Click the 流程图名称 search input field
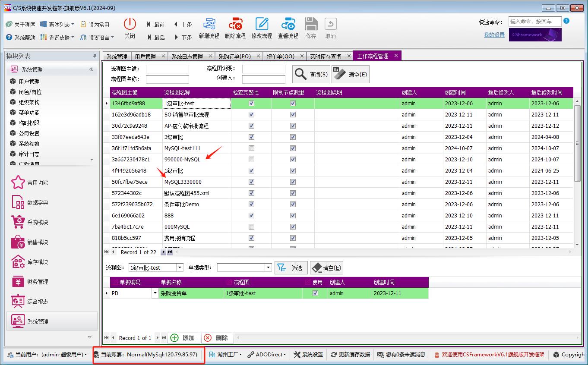Viewport: 588px width, 365px height. tap(168, 79)
